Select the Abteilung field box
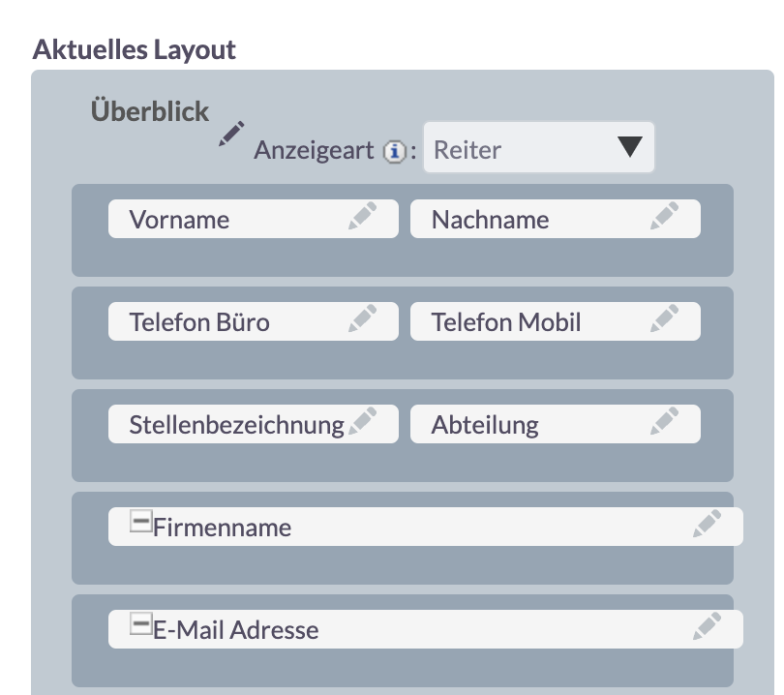 click(x=556, y=424)
